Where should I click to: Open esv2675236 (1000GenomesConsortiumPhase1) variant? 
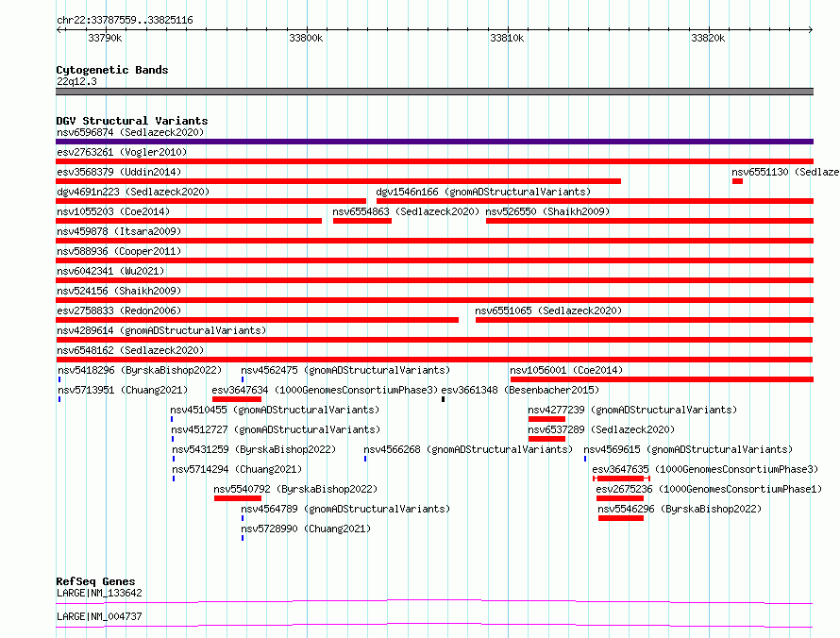(x=709, y=489)
